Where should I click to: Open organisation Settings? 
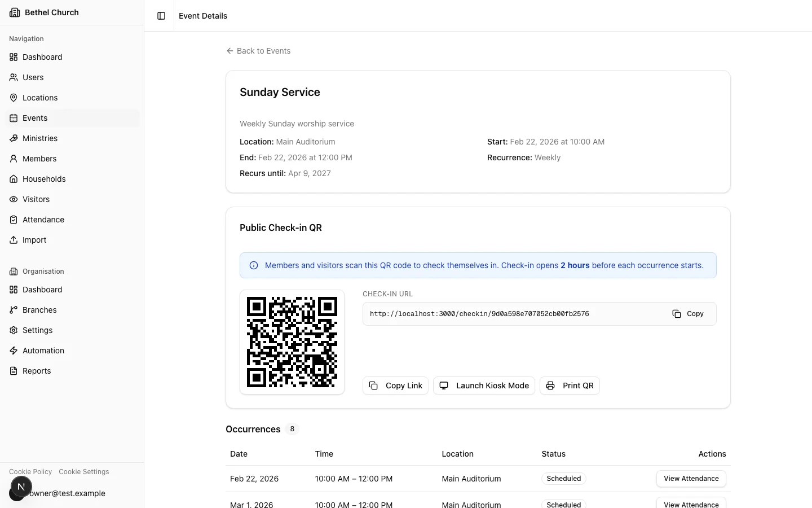[x=72, y=330]
